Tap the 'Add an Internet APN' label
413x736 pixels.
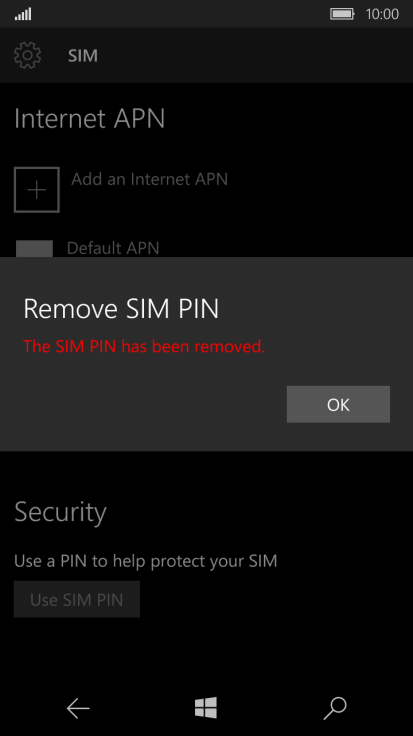[x=149, y=179]
